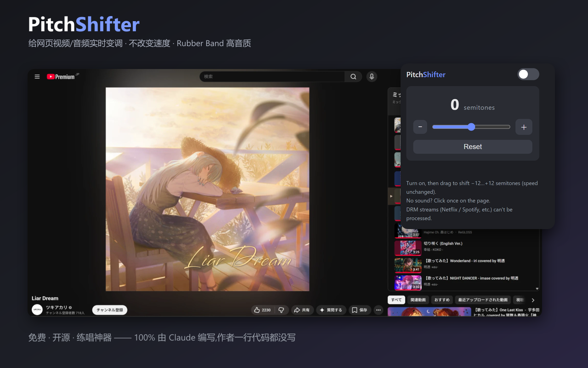Viewport: 588px width, 368px height.
Task: Click the 幸祜 - KOKO - artist text
Action: [x=433, y=250]
